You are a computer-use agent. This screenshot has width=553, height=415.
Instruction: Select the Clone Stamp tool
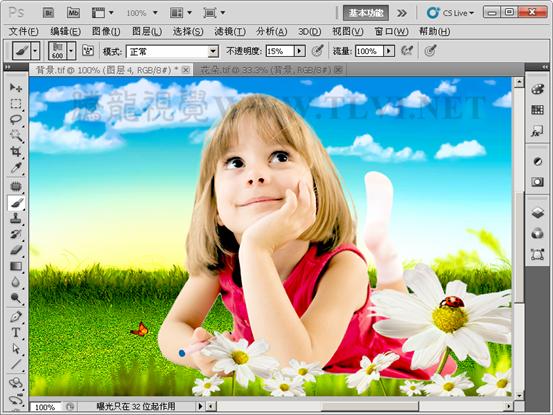click(x=16, y=218)
